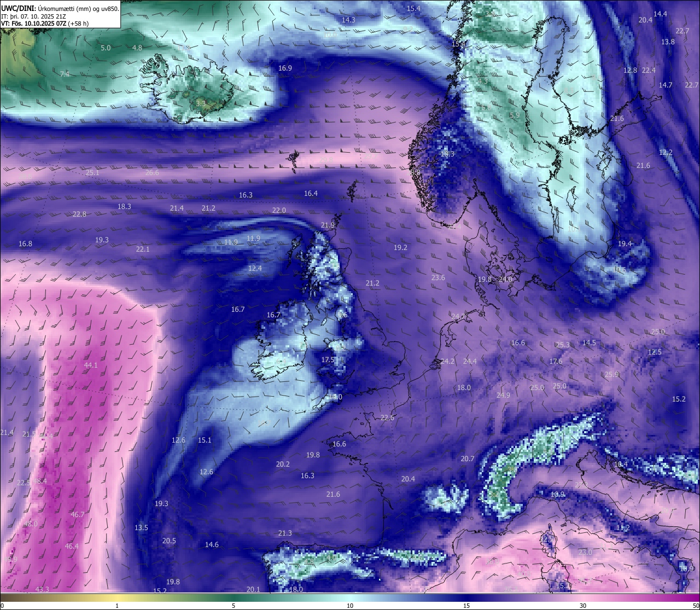Click the 5.9 value over Scandinavia
The image size is (700, 610).
tap(515, 115)
